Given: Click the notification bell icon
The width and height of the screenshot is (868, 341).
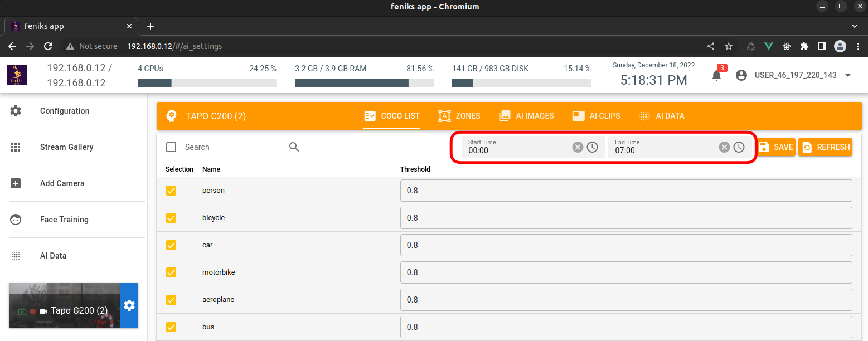Looking at the screenshot, I should pos(716,76).
